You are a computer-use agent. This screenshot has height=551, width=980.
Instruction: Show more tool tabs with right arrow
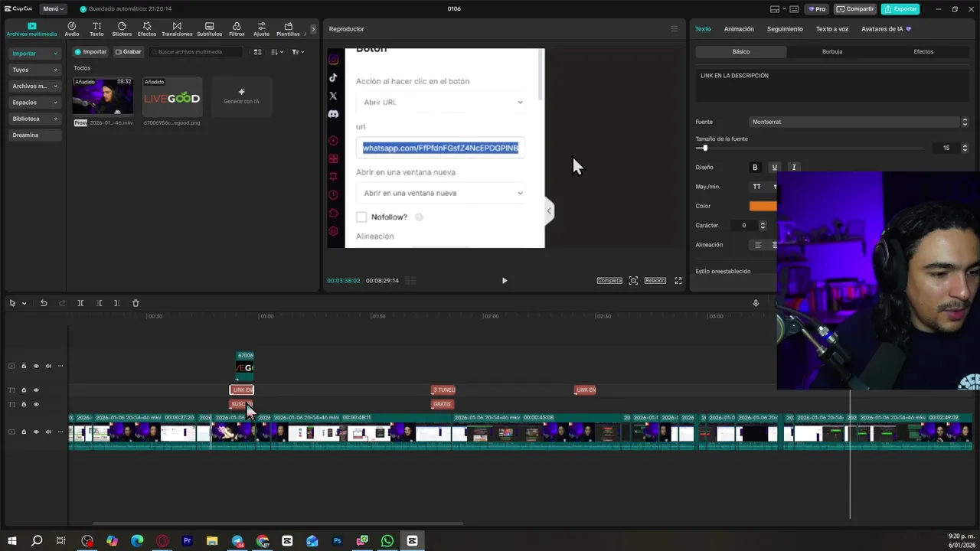coord(312,29)
